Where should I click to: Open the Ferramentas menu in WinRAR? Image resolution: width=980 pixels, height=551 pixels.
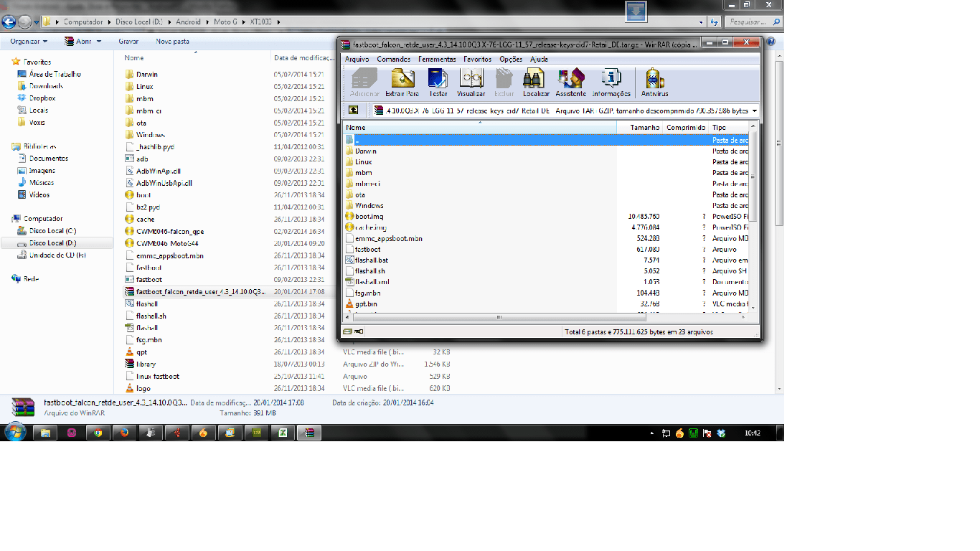point(437,59)
